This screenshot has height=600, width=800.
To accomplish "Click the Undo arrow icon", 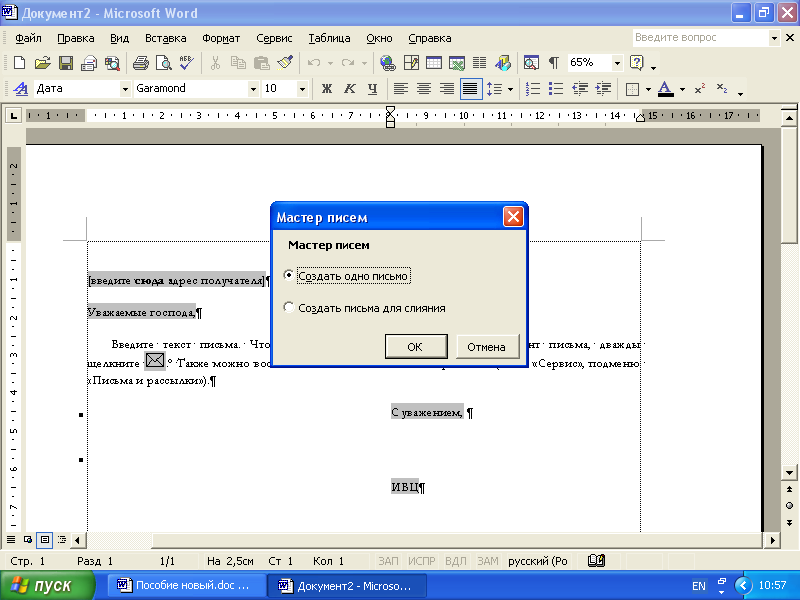I will click(314, 63).
